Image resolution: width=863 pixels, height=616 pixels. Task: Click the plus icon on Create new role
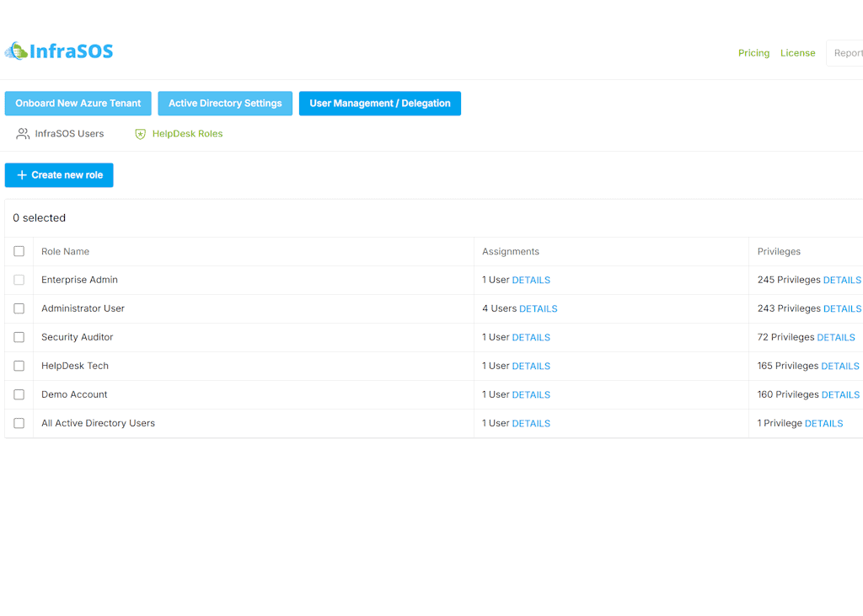point(22,175)
